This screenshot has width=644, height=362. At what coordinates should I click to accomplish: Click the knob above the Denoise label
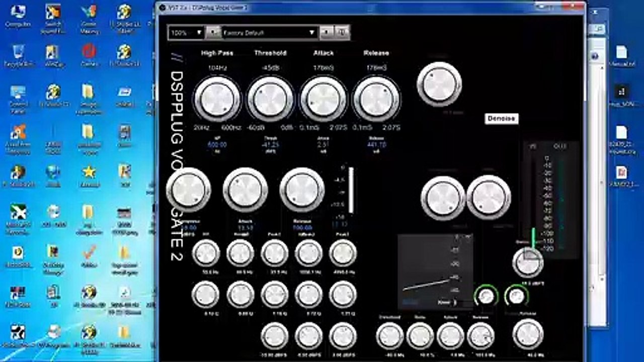coord(439,84)
